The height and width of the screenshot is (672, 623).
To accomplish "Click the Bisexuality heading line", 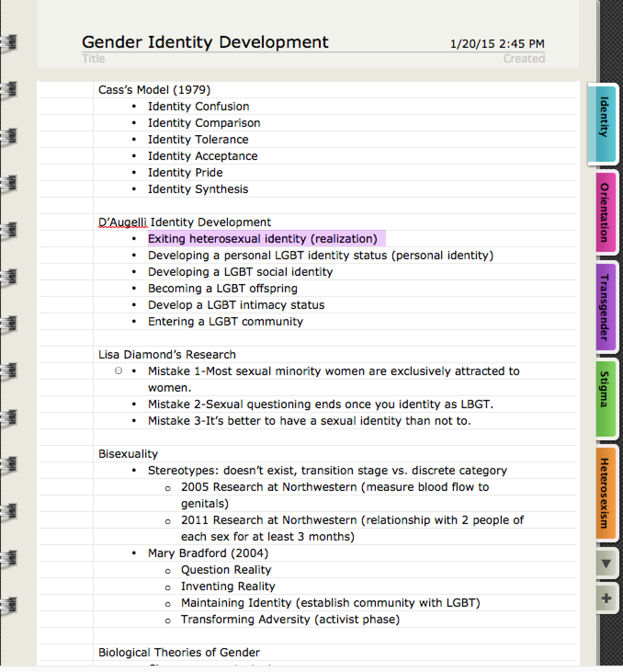I will point(128,454).
